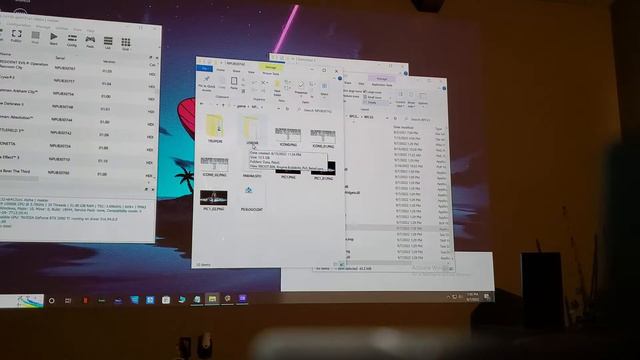Click the Cortana circle icon on taskbar
Screen dimensions: 640x360
[51, 300]
